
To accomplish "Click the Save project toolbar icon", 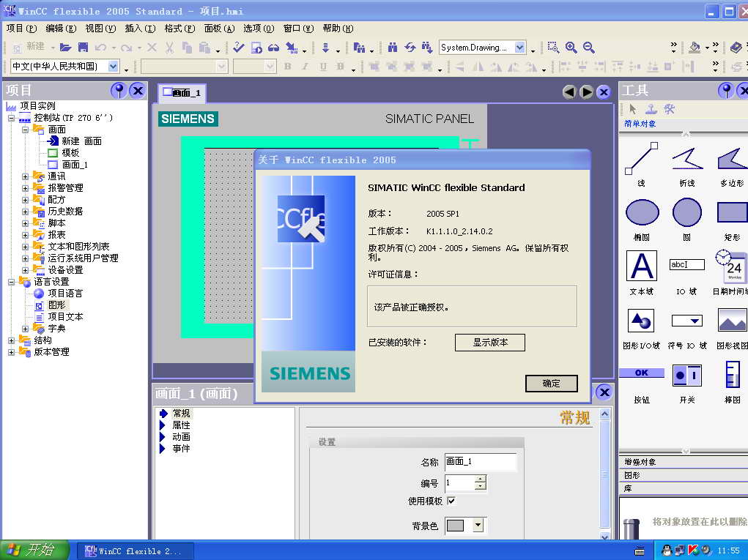I will point(83,48).
